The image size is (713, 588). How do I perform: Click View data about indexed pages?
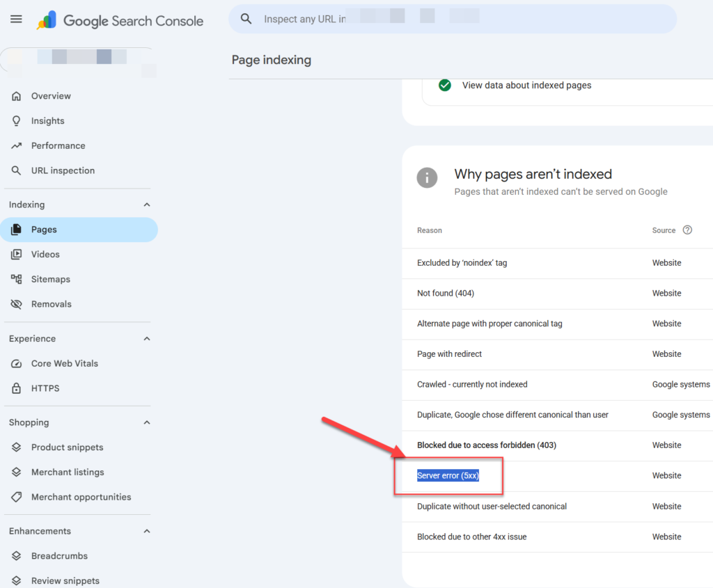(x=526, y=86)
